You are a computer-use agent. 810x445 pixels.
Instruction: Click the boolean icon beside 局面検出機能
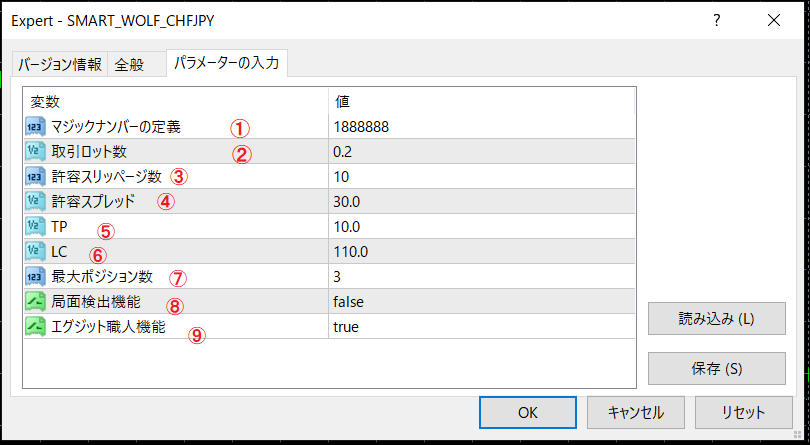[35, 302]
